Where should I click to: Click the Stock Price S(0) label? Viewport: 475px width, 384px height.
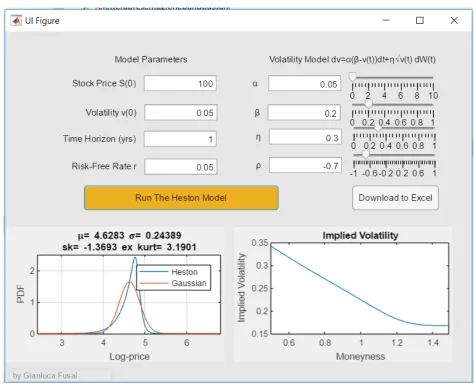[x=104, y=83]
